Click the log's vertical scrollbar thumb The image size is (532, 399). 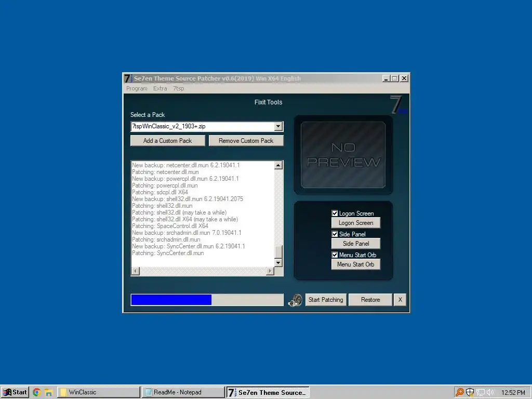pyautogui.click(x=278, y=252)
